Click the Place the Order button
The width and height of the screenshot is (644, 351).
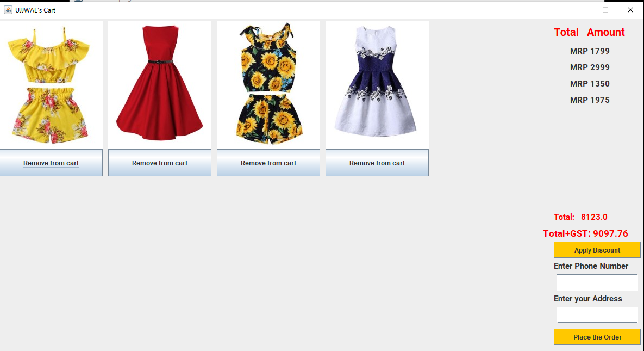coord(597,337)
